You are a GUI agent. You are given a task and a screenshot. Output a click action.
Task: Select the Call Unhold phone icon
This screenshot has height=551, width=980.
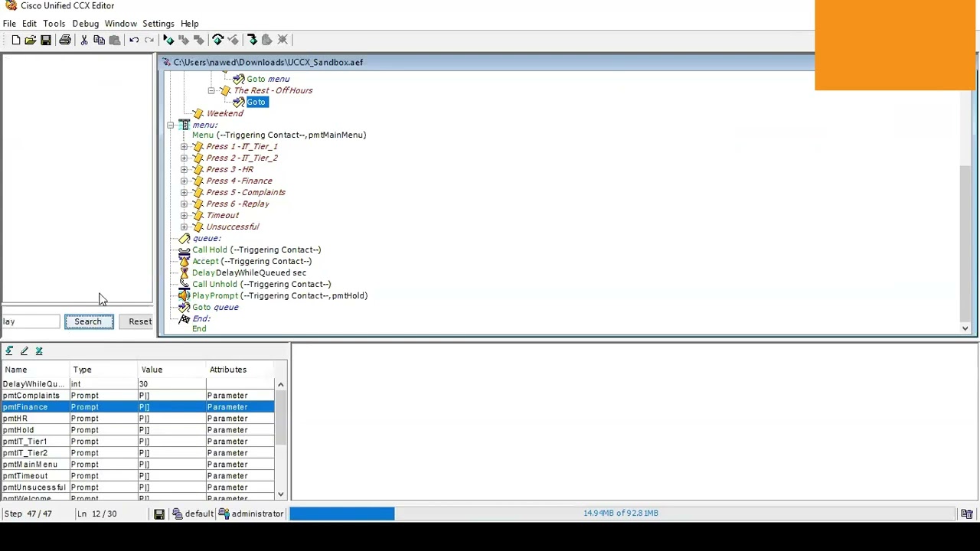184,284
